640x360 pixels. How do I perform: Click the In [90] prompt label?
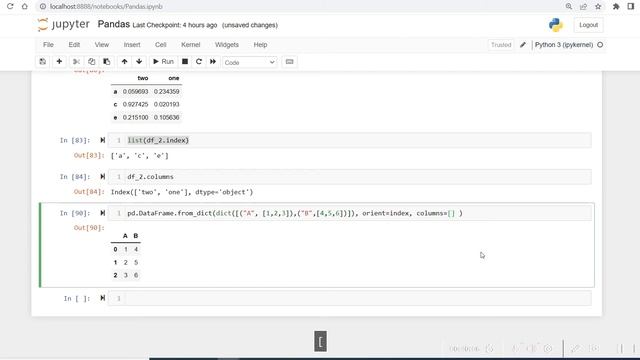point(75,213)
